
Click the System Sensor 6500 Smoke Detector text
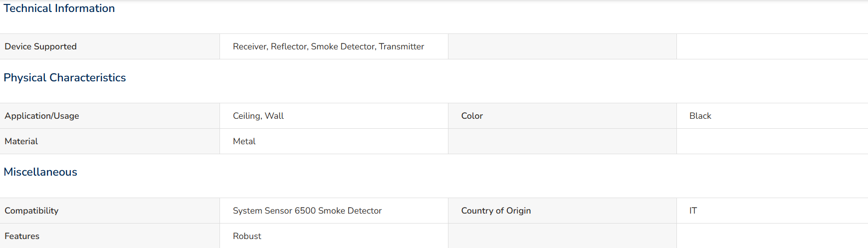coord(307,211)
